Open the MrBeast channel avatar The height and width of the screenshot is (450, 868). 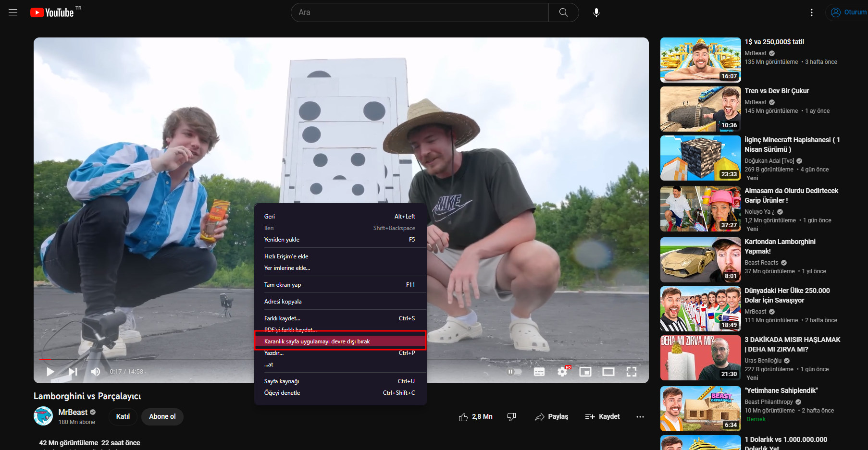click(43, 416)
